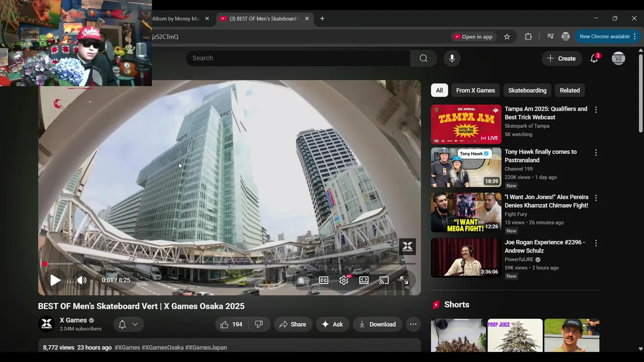
Task: Cast video to TV
Action: (x=384, y=281)
